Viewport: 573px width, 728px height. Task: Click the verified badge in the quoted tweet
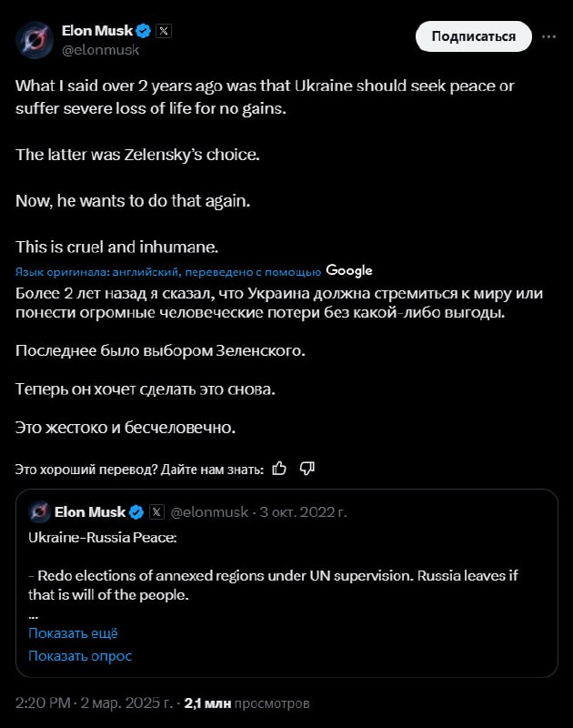tap(135, 511)
